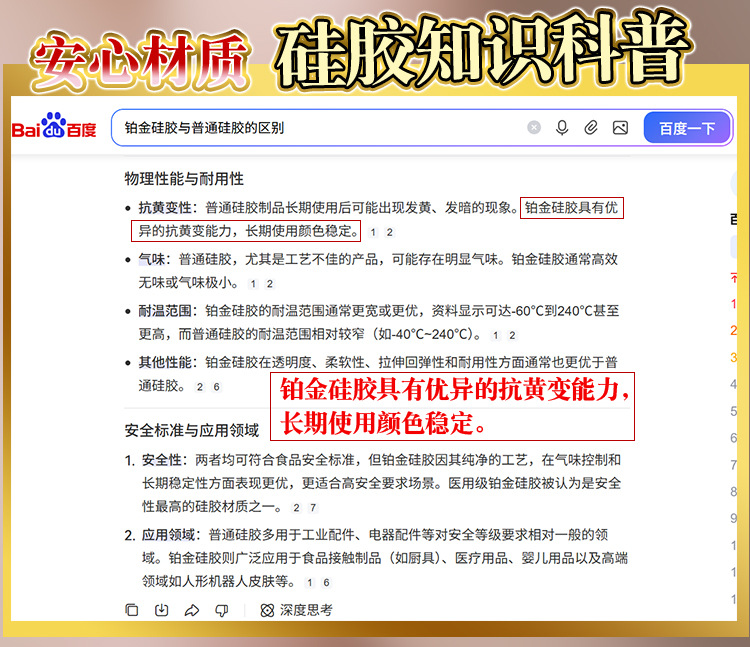Open citation 7 after 安全性 paragraph
The height and width of the screenshot is (647, 750).
coord(313,507)
